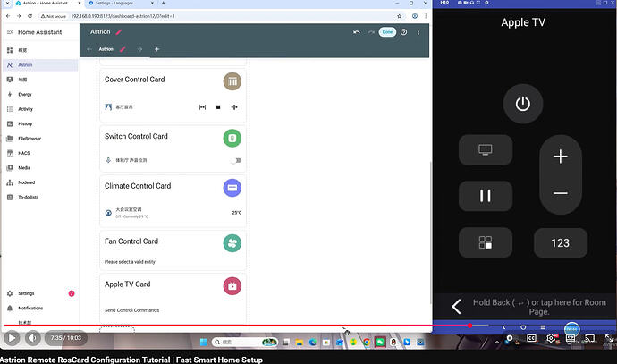The width and height of the screenshot is (617, 364).
Task: Tap 'Hold Back or tap here for Room Page'
Action: 539,307
